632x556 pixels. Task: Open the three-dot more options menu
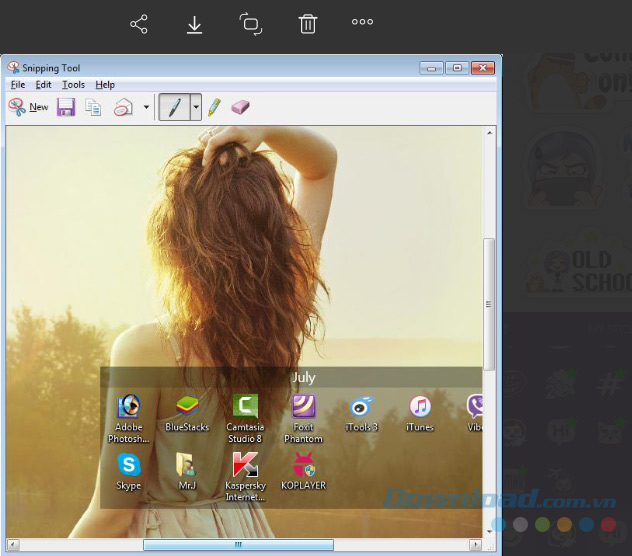pyautogui.click(x=362, y=23)
